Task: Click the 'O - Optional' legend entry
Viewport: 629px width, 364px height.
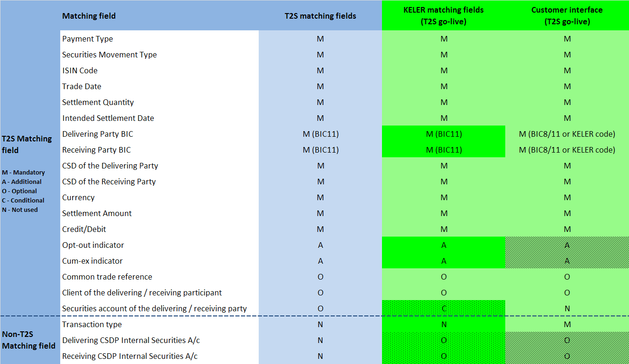Action: [19, 191]
